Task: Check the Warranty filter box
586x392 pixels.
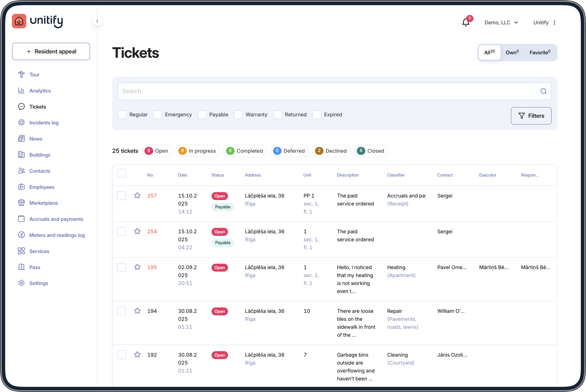Action: tap(238, 115)
